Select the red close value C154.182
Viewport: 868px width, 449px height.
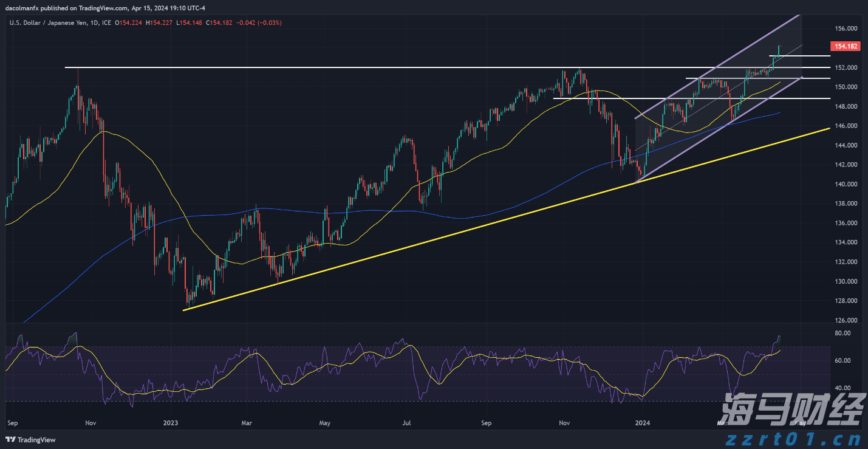point(219,22)
